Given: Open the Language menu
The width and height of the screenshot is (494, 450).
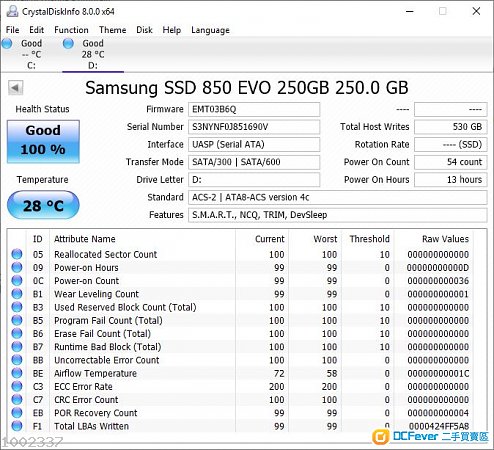Looking at the screenshot, I should click(210, 30).
